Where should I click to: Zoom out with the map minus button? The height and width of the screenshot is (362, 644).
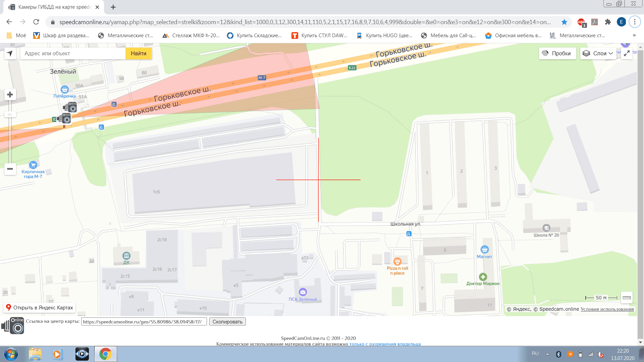point(10,169)
